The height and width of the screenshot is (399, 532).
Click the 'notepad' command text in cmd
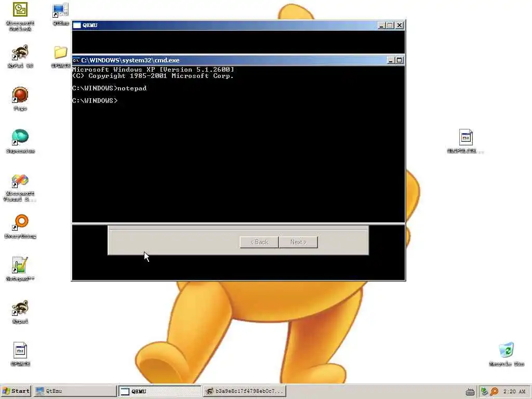click(x=132, y=88)
